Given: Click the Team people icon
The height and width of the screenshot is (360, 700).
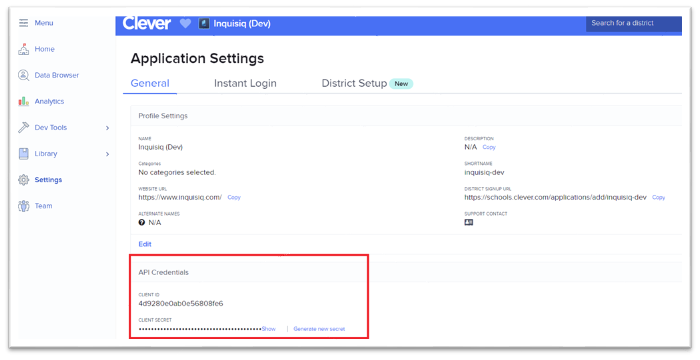Looking at the screenshot, I should tap(23, 206).
